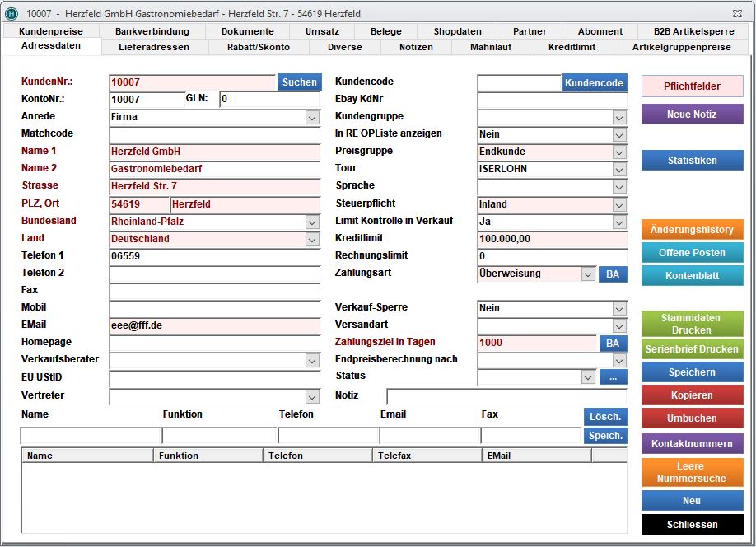
Task: Open Statistiken from the right panel
Action: (692, 161)
